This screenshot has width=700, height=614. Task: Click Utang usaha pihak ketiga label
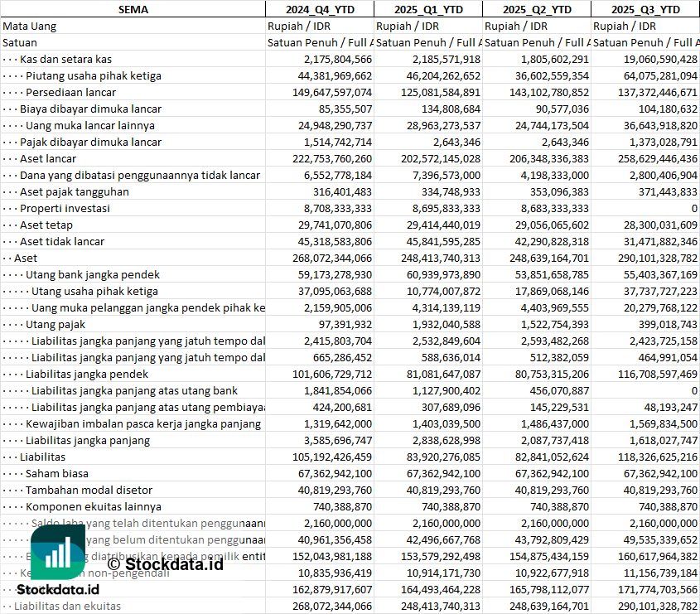(94, 291)
